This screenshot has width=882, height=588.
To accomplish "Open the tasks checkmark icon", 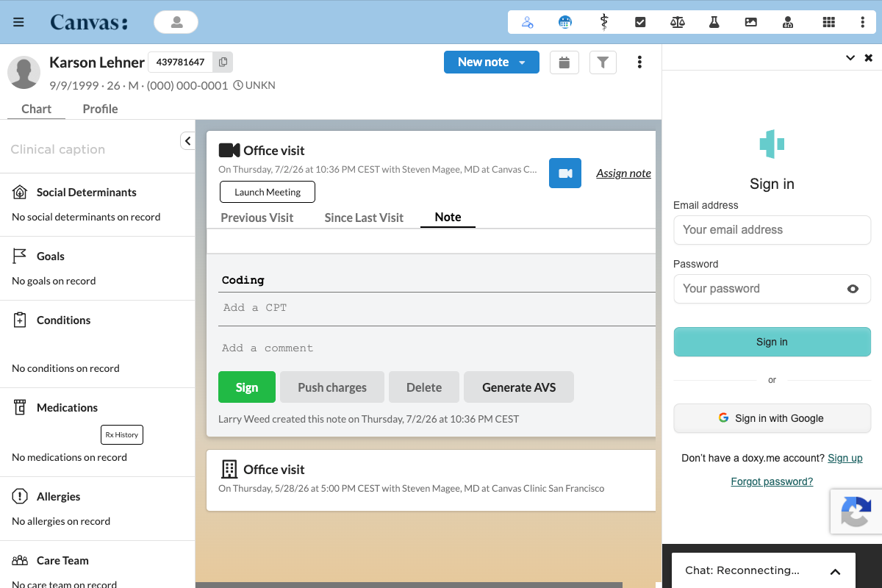I will [640, 22].
